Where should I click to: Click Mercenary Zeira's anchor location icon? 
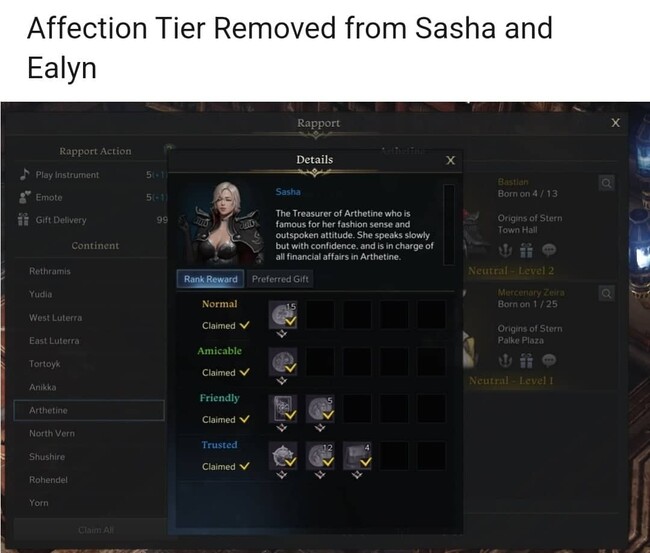click(x=505, y=361)
